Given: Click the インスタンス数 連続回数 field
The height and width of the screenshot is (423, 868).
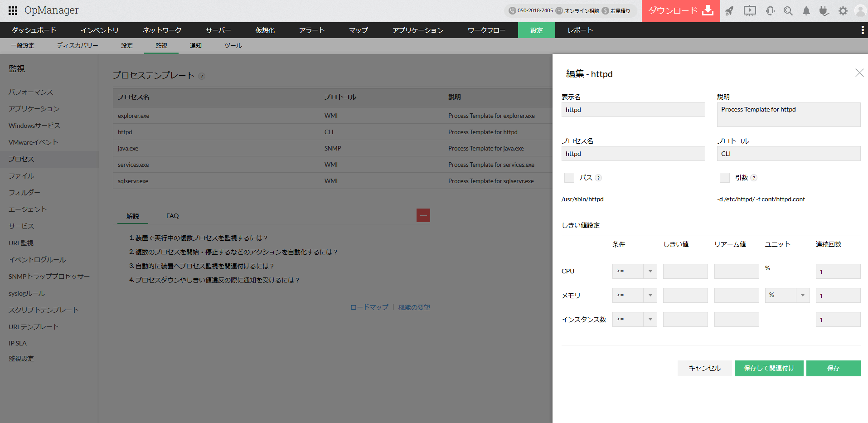Looking at the screenshot, I should pyautogui.click(x=838, y=319).
